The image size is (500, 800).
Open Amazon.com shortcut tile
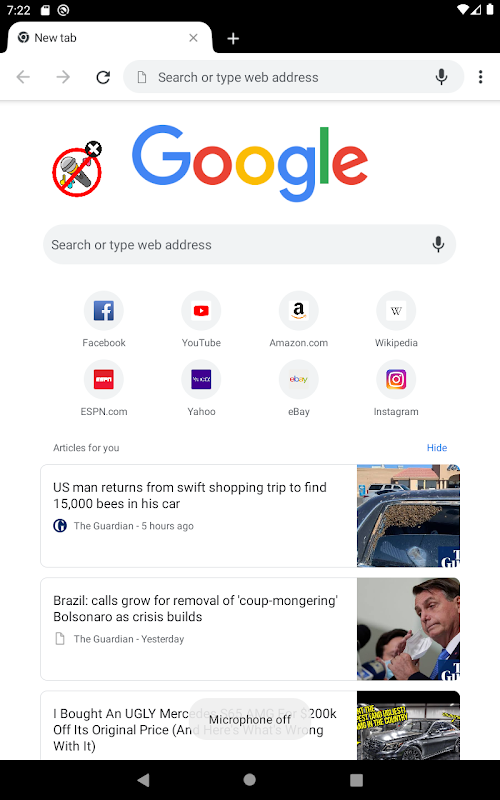[298, 311]
